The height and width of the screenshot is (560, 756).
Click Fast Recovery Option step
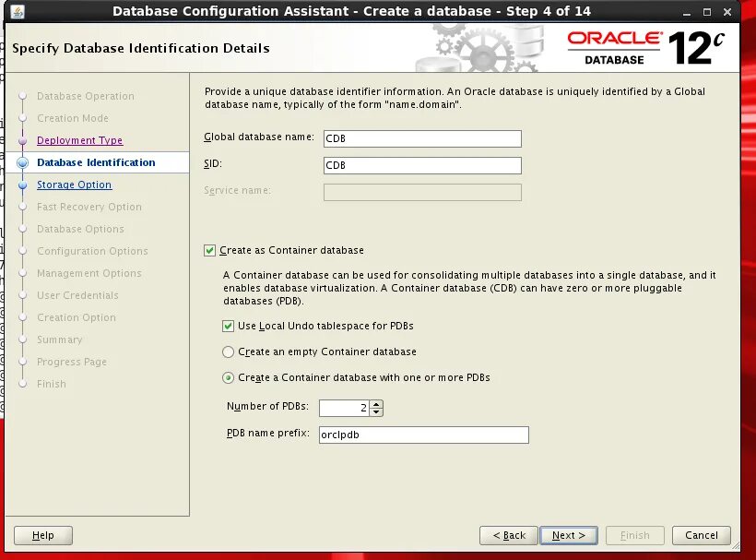tap(89, 207)
